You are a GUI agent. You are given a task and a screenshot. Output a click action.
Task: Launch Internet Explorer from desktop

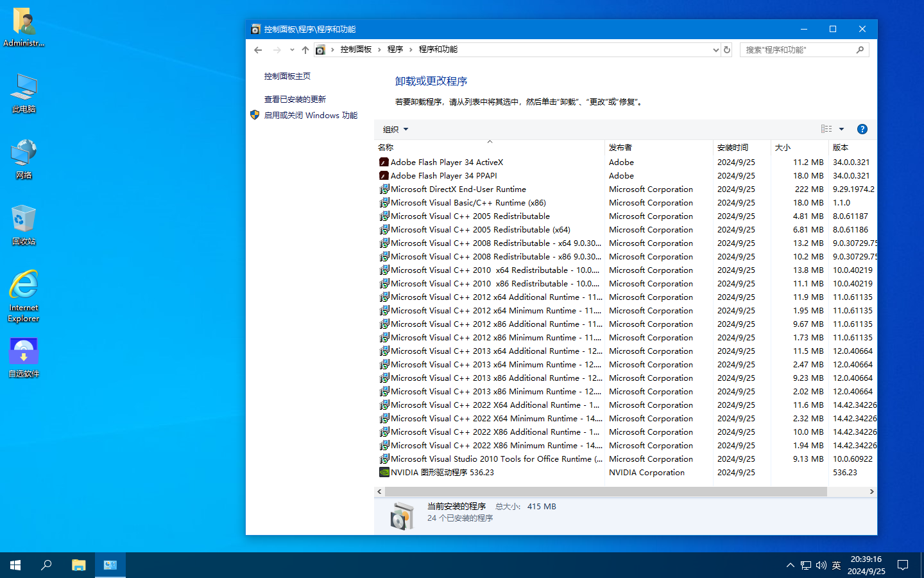[x=24, y=296]
